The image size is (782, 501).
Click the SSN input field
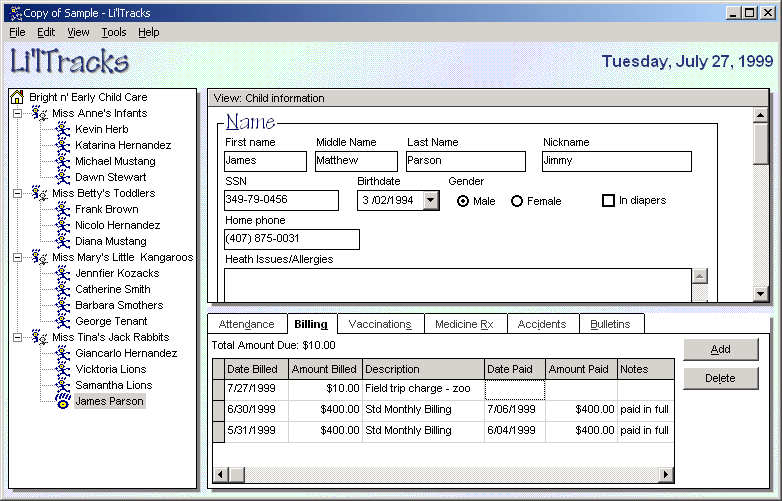[281, 200]
